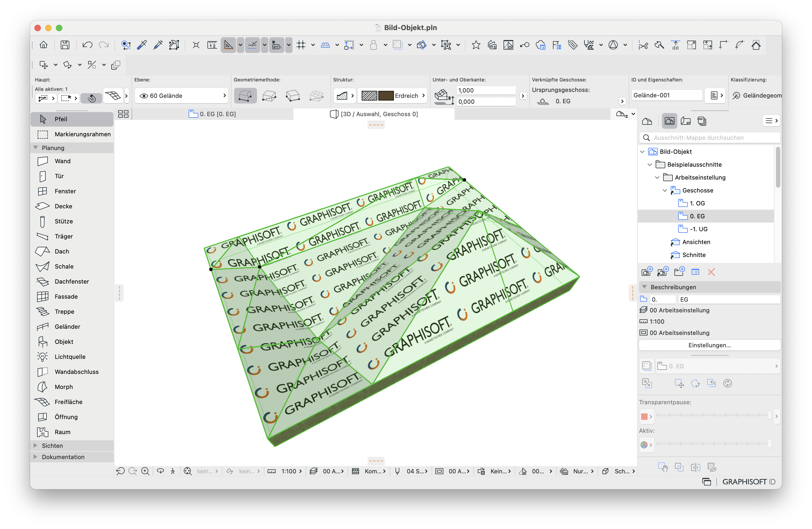Click the GRAPHISOFT ID link

[749, 482]
